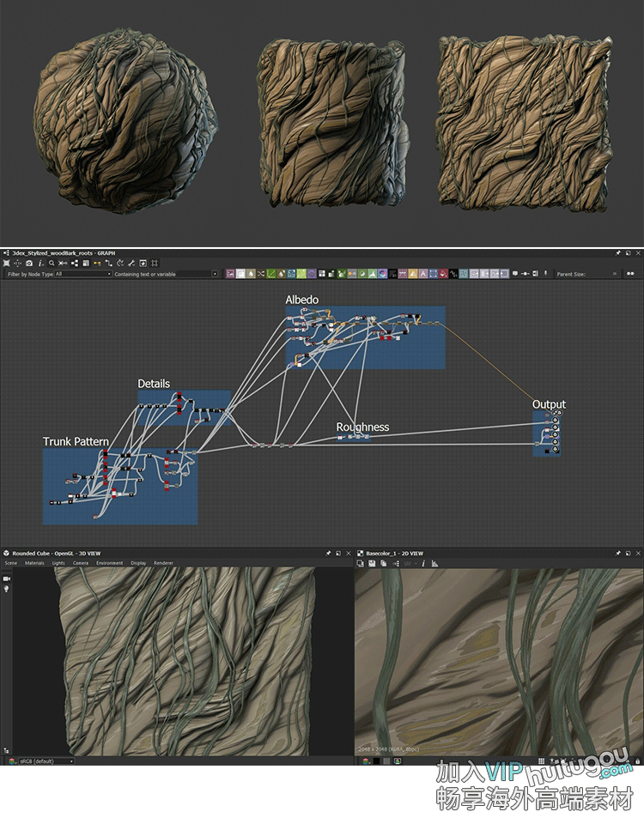
Task: Toggle the light bulb icon in the 3D view
Action: (7, 590)
